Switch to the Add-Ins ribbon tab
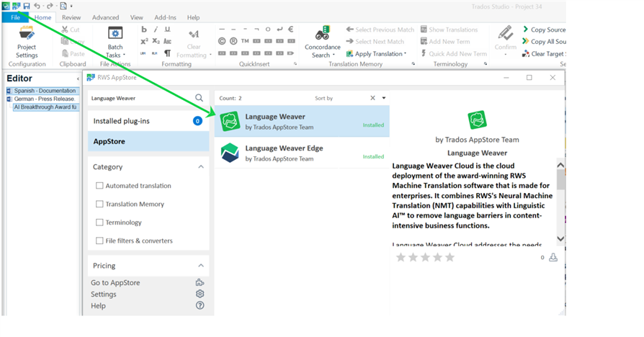Viewport: 644px width, 337px height. (165, 17)
